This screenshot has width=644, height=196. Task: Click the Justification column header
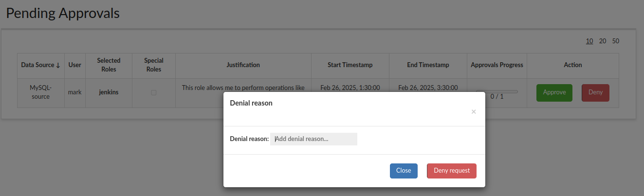(243, 65)
